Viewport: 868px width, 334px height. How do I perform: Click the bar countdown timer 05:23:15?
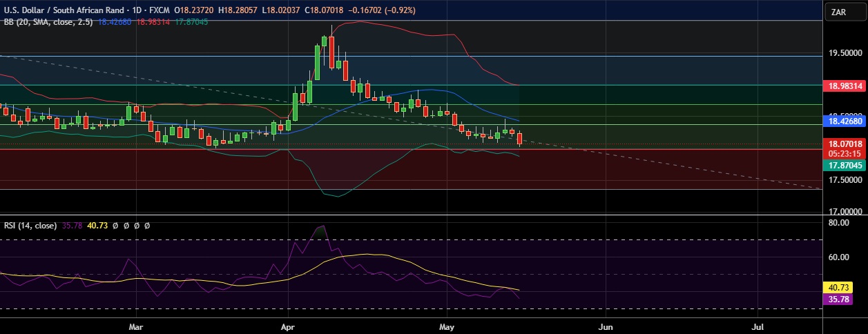click(x=846, y=153)
